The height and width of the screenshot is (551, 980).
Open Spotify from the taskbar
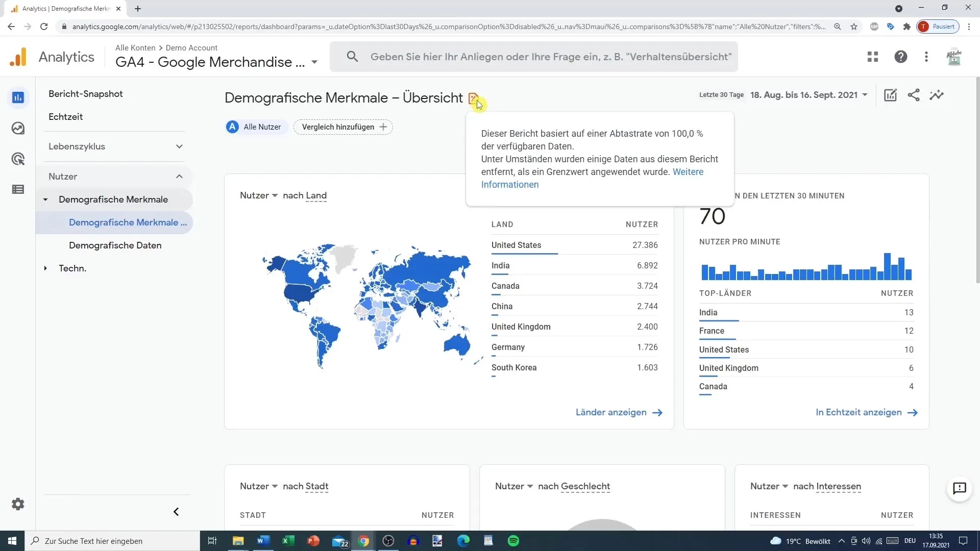(x=513, y=541)
